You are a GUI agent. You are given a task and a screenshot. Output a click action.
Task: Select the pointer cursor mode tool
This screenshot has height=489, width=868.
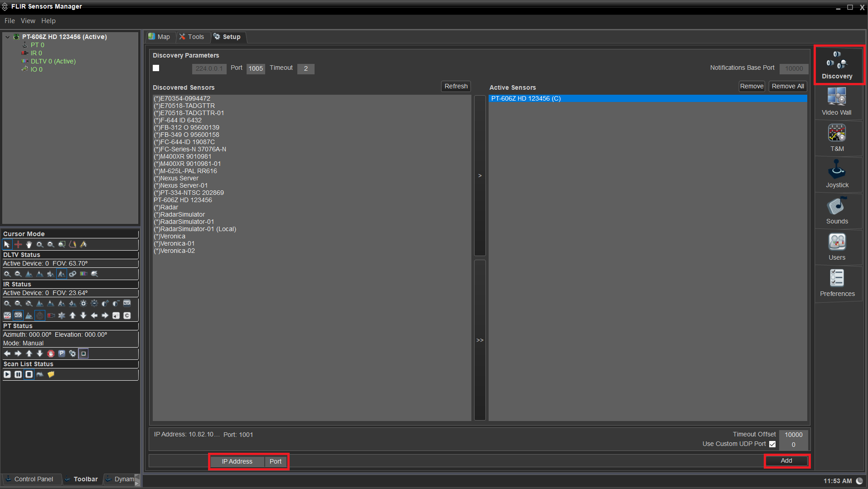pos(7,244)
